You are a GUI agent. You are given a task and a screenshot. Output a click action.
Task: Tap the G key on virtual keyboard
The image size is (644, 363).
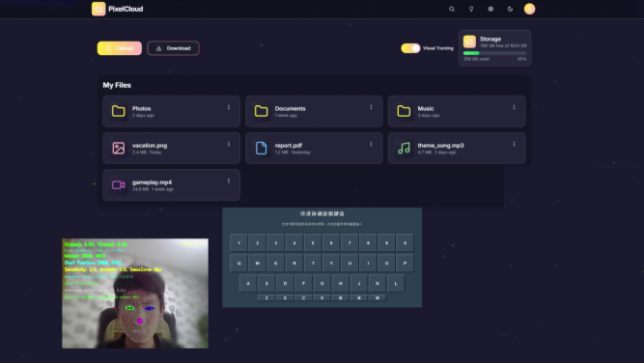point(322,283)
